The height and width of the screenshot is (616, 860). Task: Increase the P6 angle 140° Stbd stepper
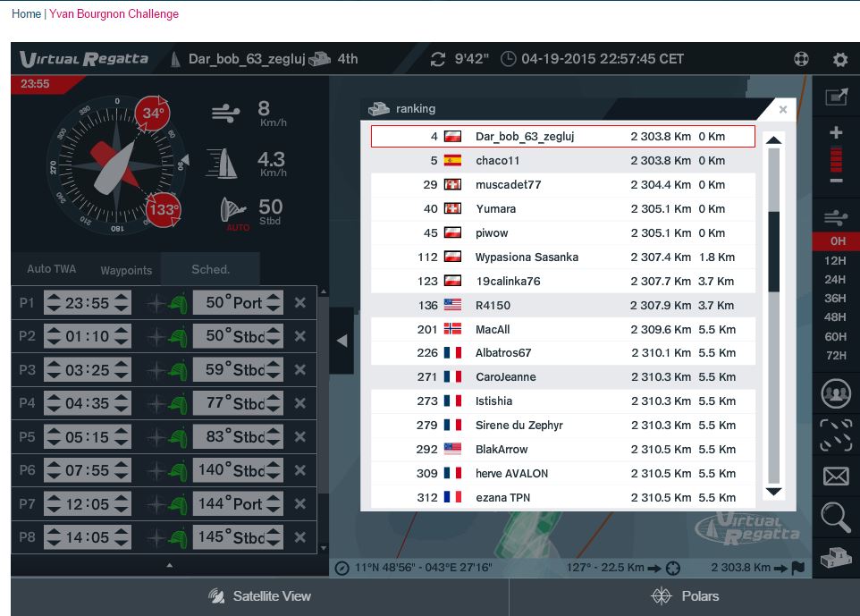pyautogui.click(x=274, y=464)
